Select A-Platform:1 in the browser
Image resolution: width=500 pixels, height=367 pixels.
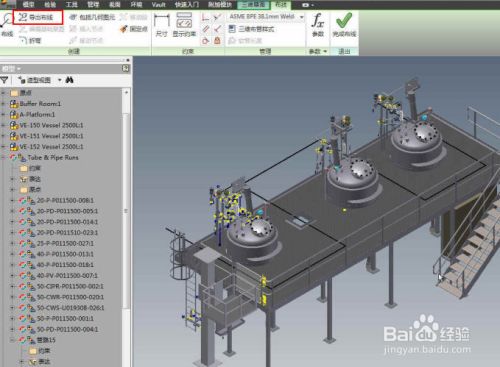point(37,114)
